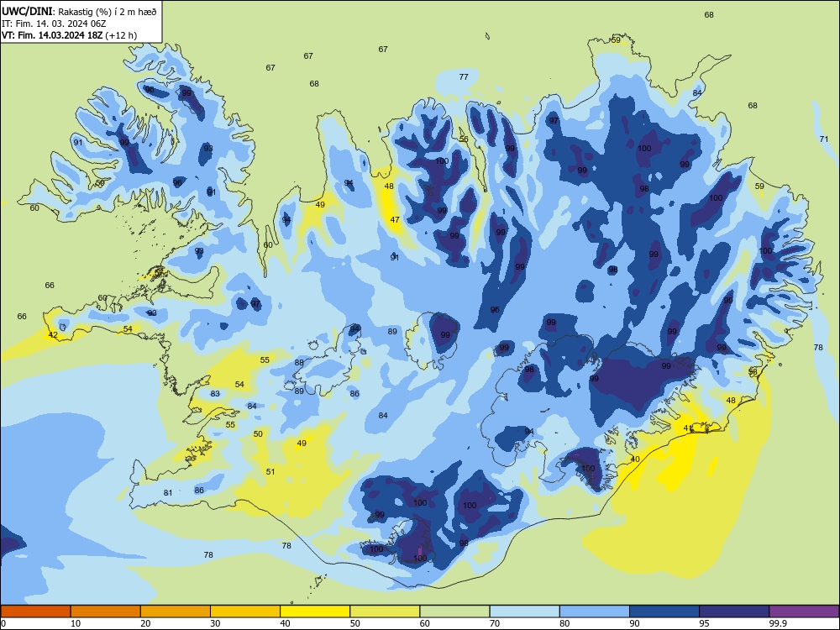
Task: Click the humidity value '41' on the southeast coast
Action: [688, 428]
